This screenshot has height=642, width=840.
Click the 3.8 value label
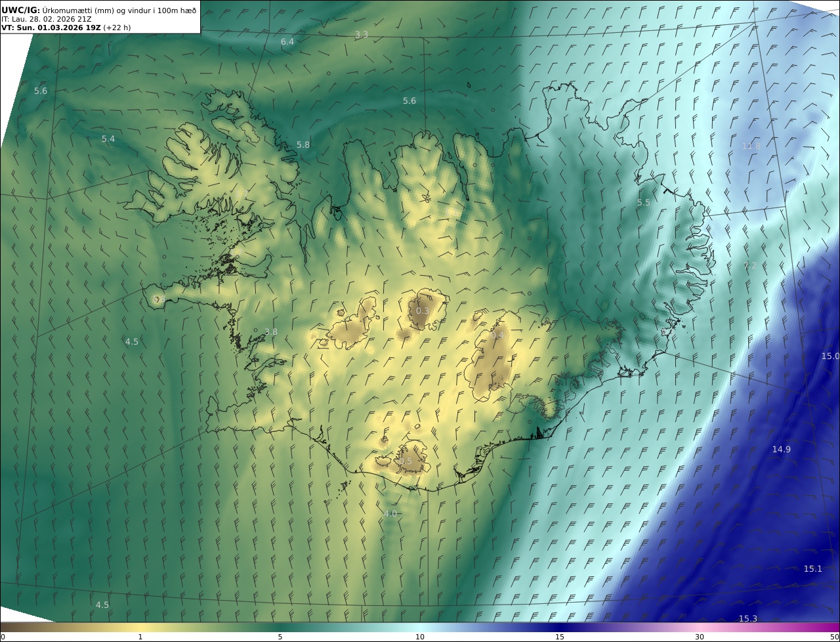[x=270, y=332]
